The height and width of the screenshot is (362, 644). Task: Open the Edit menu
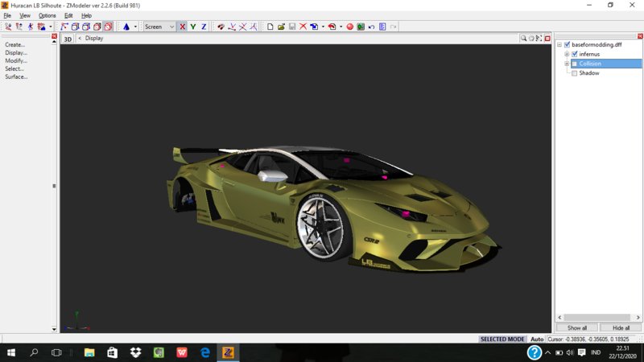pos(68,15)
